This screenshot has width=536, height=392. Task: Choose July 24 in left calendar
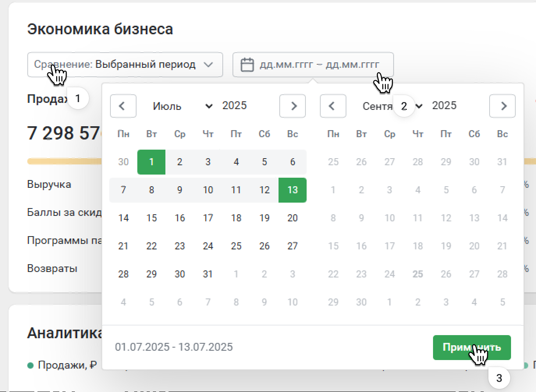point(208,246)
